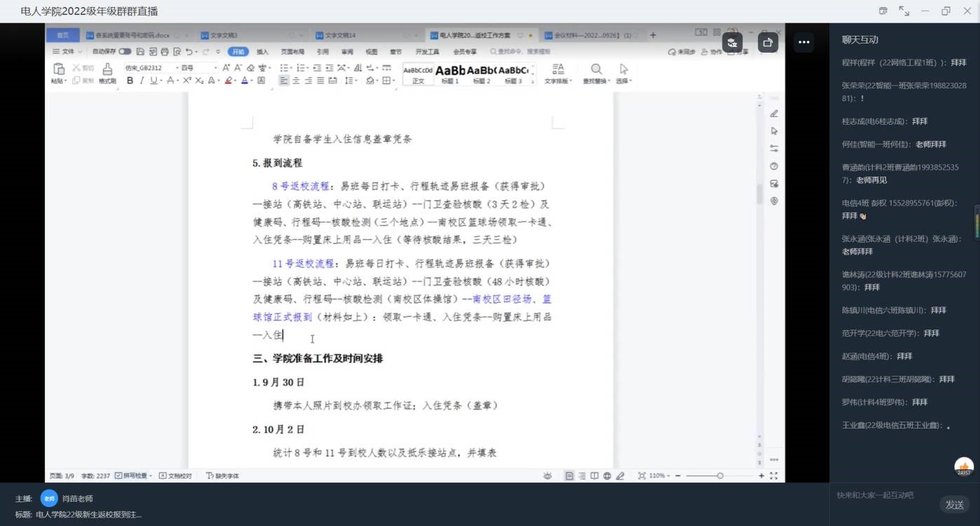
Task: Click the zoom in plus button
Action: coord(761,476)
